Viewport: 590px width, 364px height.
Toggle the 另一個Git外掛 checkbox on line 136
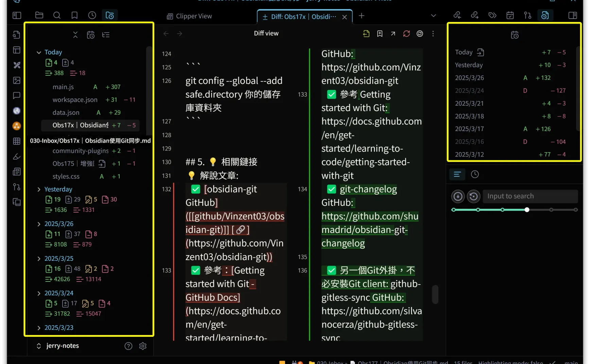pos(331,271)
